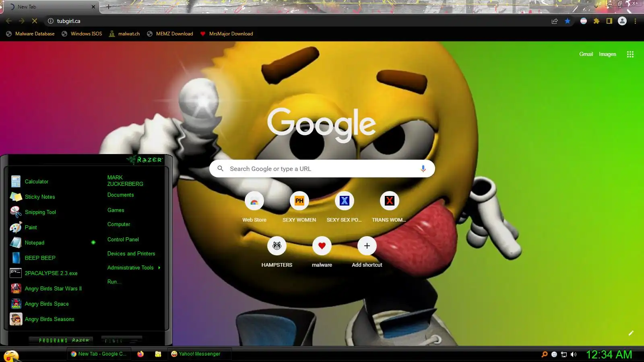Viewport: 644px width, 362px height.
Task: Switch to the New Tab - Google Chrome taskbar button
Action: pos(99,354)
